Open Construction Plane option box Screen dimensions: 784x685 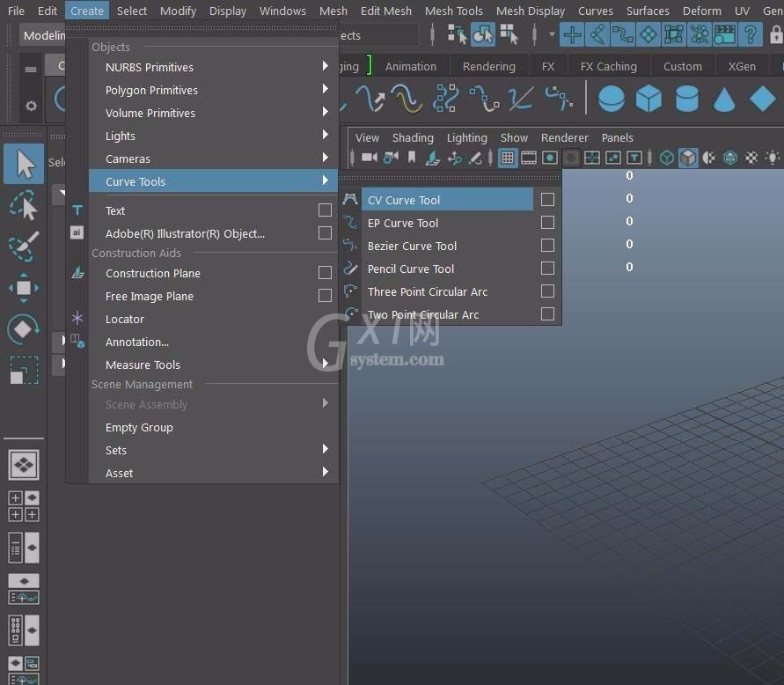325,273
